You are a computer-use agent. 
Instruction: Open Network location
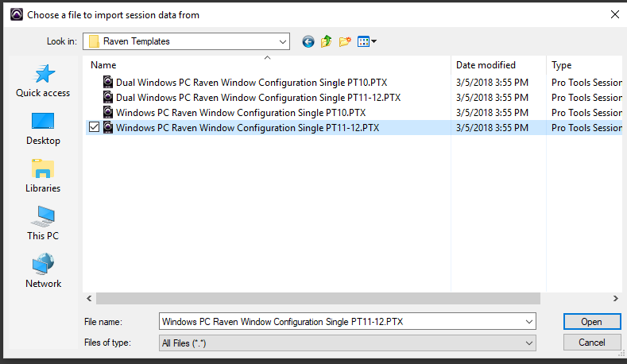[x=43, y=272]
